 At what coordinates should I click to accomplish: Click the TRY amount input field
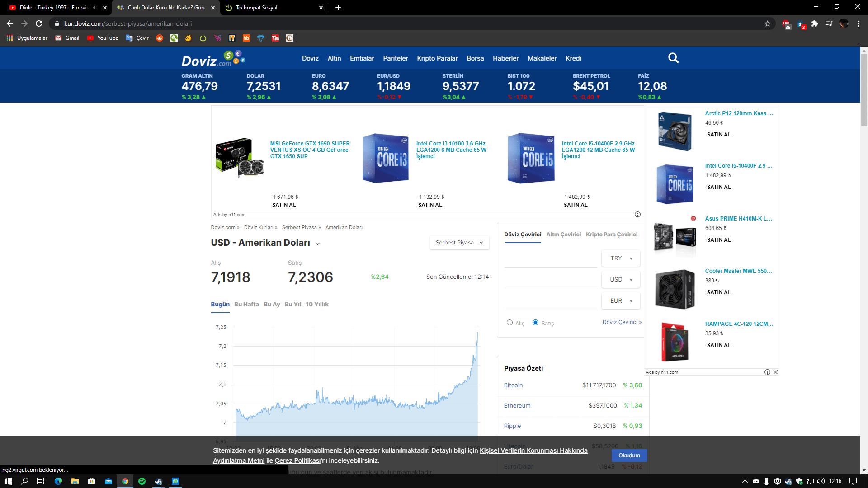[x=551, y=259]
